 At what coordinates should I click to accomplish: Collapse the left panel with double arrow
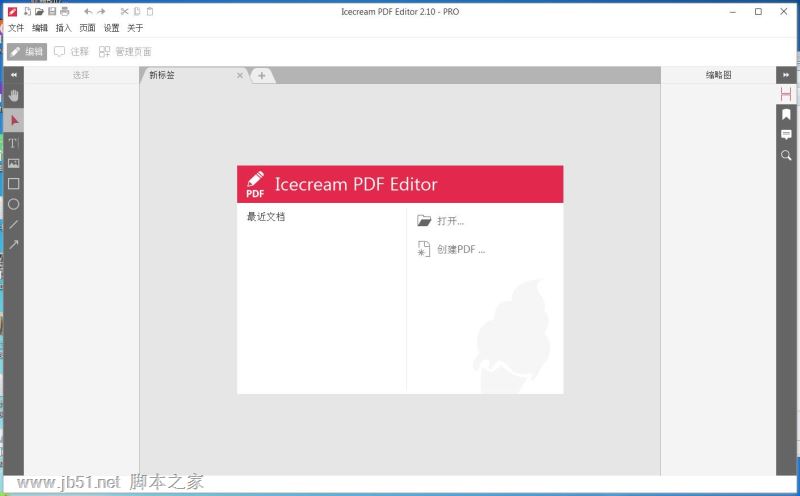14,75
